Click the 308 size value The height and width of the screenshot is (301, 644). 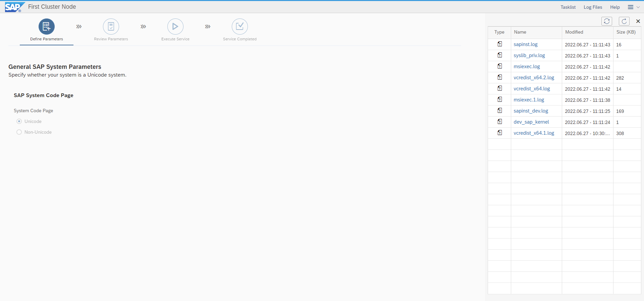(x=620, y=133)
